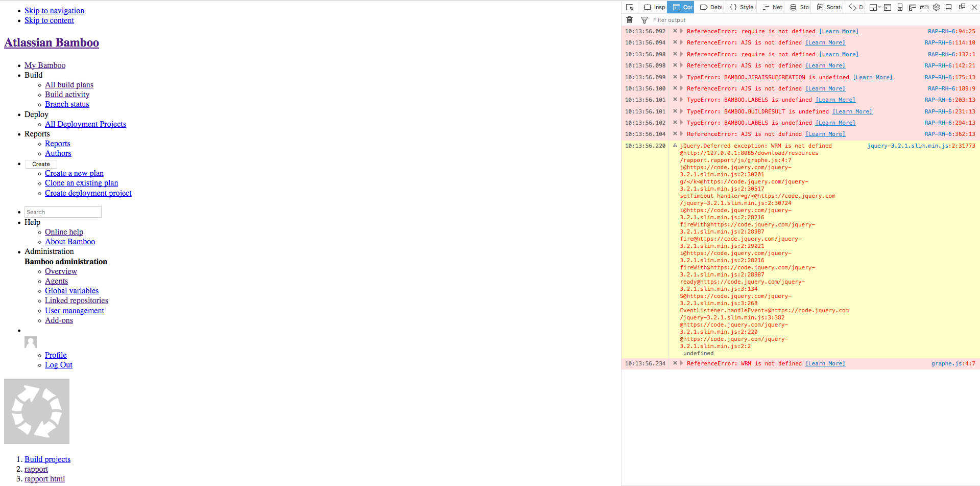Open devtools settings gear icon
The width and height of the screenshot is (980, 486).
(x=937, y=7)
